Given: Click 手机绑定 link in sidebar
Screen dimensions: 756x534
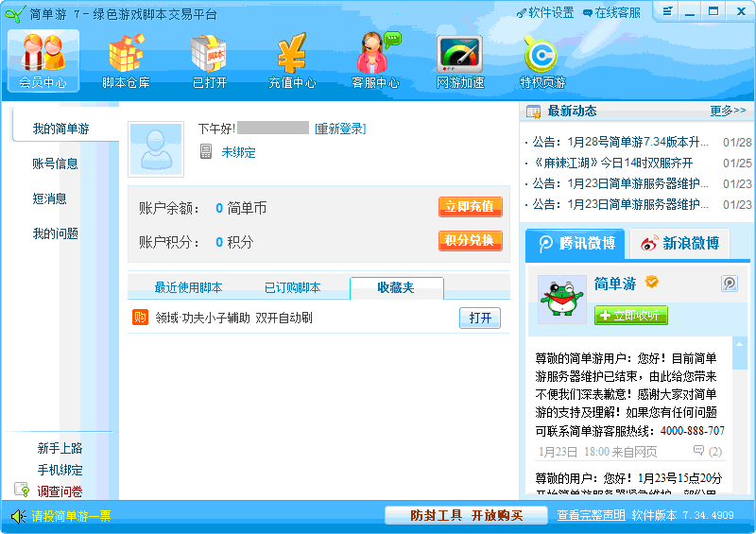Looking at the screenshot, I should click(x=60, y=470).
